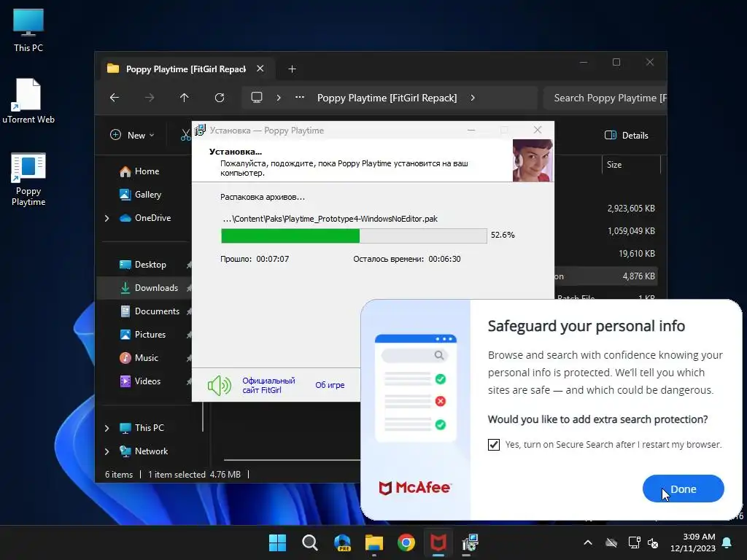
Task: Open McAfee from the taskbar
Action: (x=438, y=542)
